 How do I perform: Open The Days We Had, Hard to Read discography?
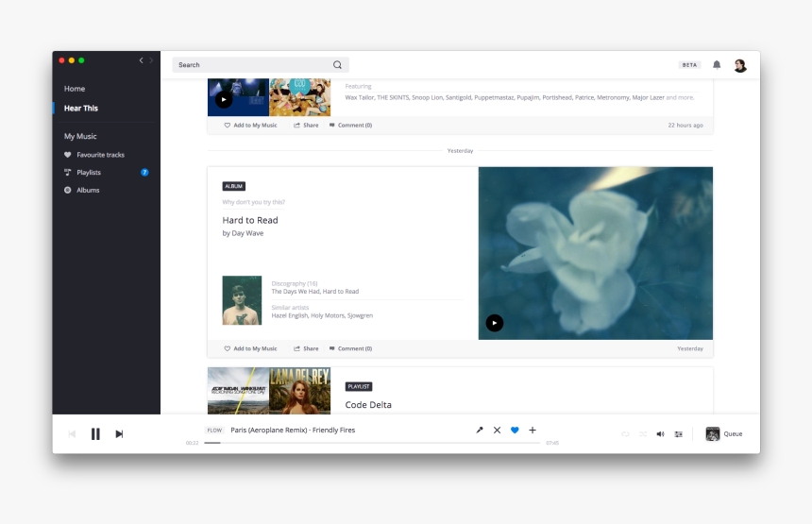coord(314,292)
